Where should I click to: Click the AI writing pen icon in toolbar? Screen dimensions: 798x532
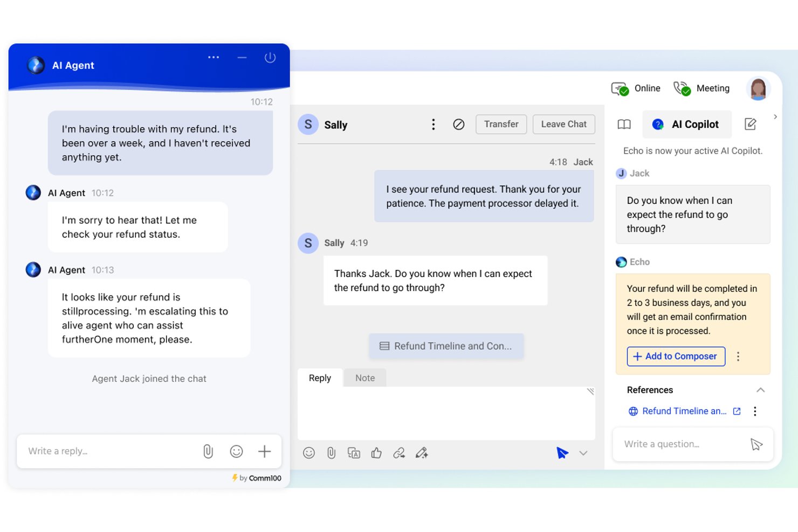click(x=422, y=453)
